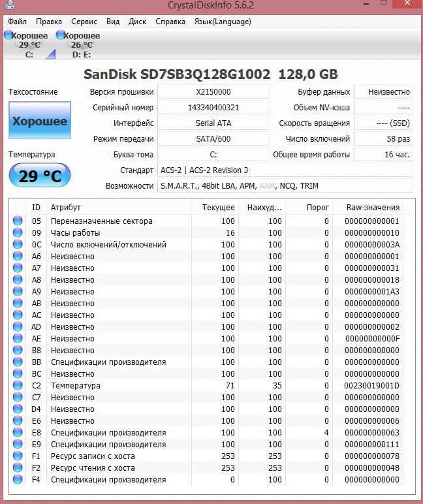This screenshot has height=504, width=423.
Task: Click status orb for attribute 0C
Action: 18,244
